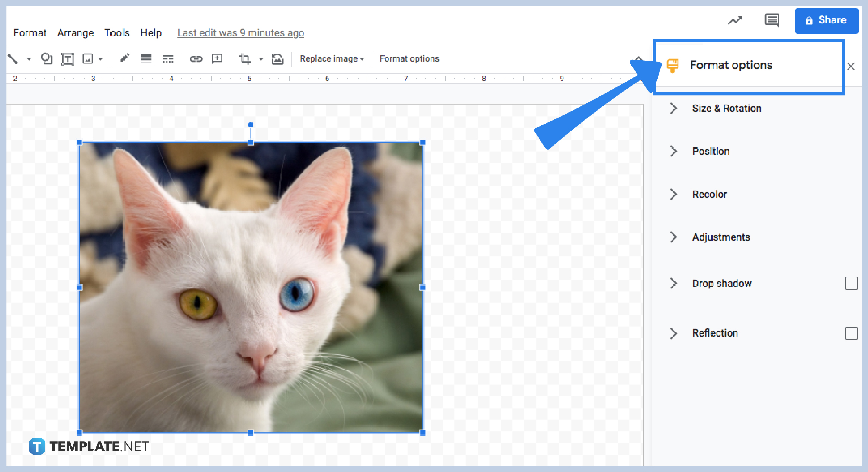Click the Mask image icon
Image resolution: width=868 pixels, height=472 pixels.
[x=278, y=58]
